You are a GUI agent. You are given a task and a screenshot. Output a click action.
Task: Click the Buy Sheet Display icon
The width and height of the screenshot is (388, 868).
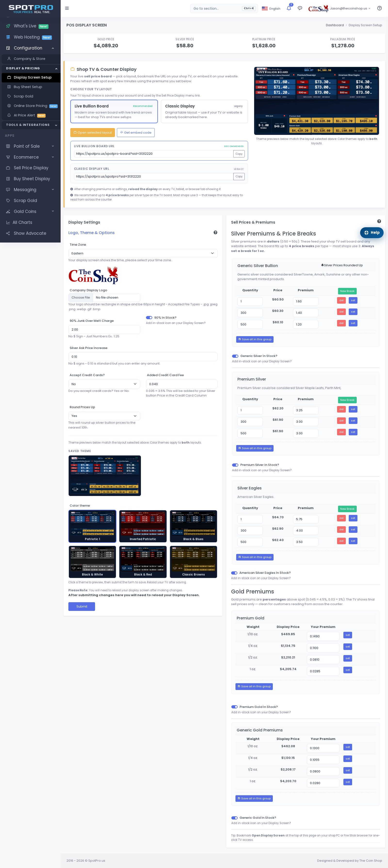8,179
